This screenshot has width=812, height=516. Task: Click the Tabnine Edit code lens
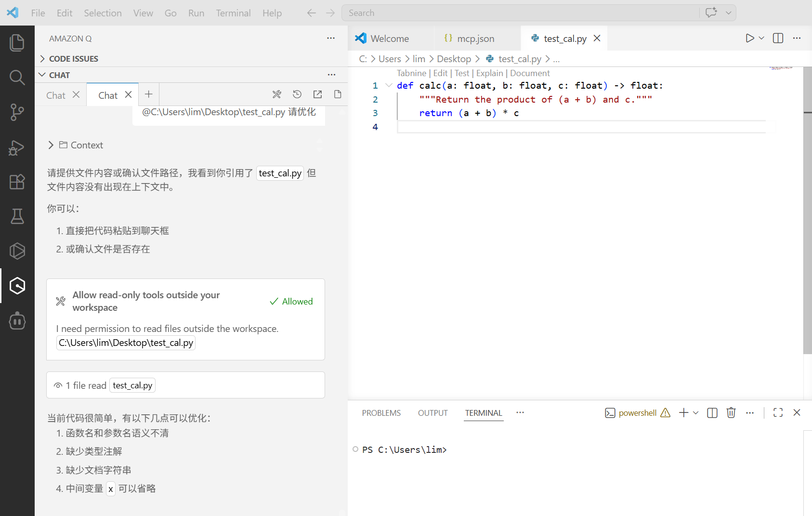(440, 73)
